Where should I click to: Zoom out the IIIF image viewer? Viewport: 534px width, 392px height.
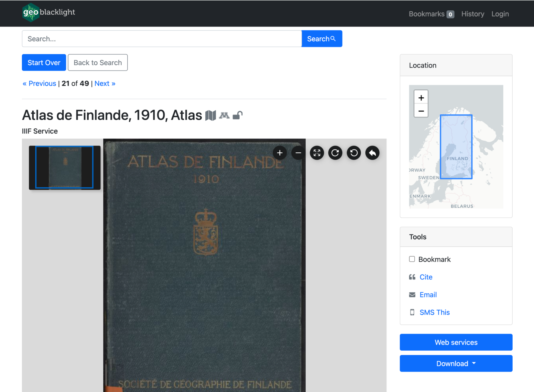[x=298, y=153]
